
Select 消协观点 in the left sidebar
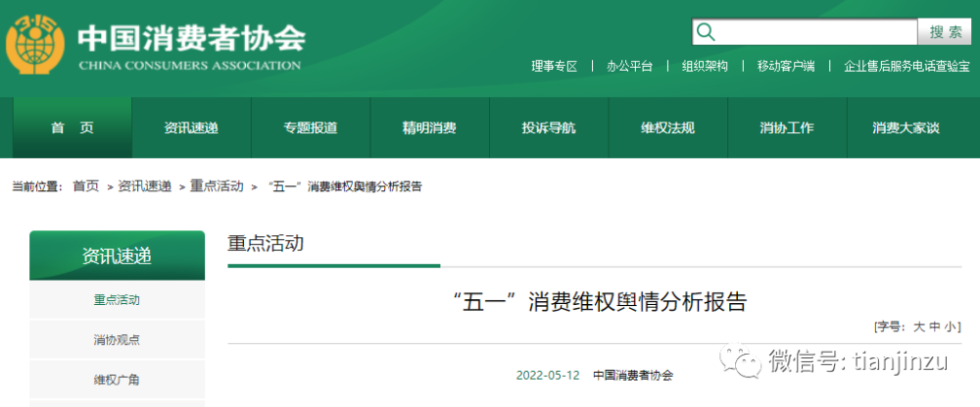117,340
